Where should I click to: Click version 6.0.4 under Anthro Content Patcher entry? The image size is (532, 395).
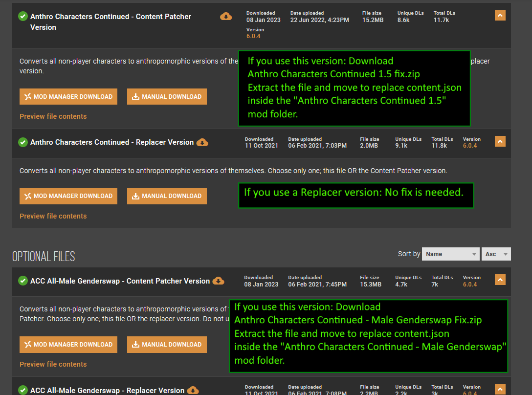click(253, 36)
